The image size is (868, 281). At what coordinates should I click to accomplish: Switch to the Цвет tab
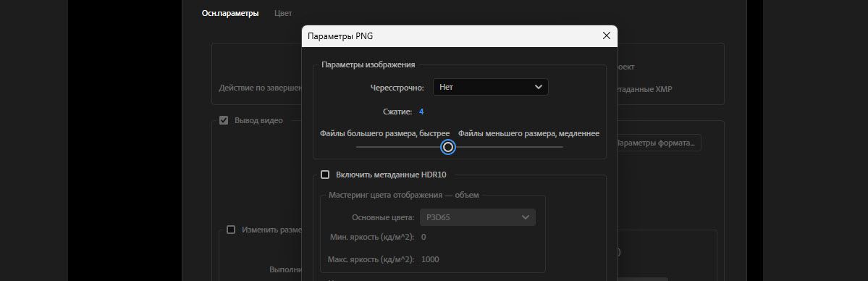pos(283,13)
